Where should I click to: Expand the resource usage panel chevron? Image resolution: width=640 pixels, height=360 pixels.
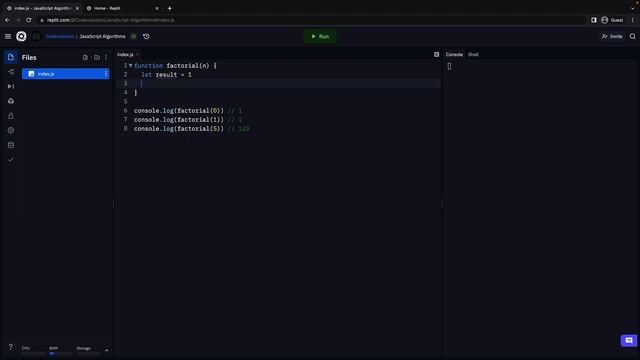(x=107, y=350)
